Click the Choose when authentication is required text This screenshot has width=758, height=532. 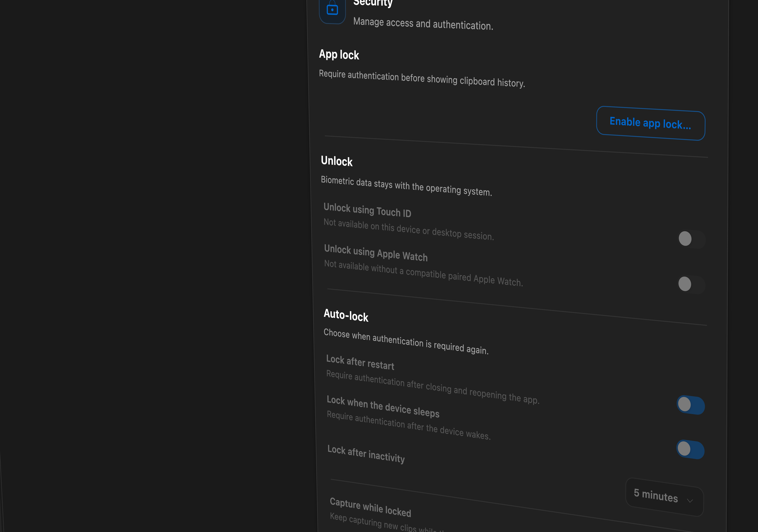pyautogui.click(x=406, y=341)
